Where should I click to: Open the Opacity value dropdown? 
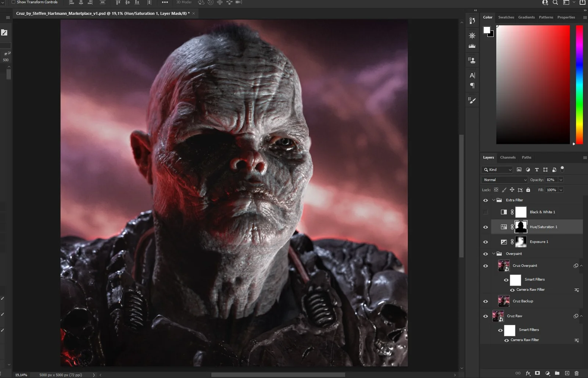[561, 180]
